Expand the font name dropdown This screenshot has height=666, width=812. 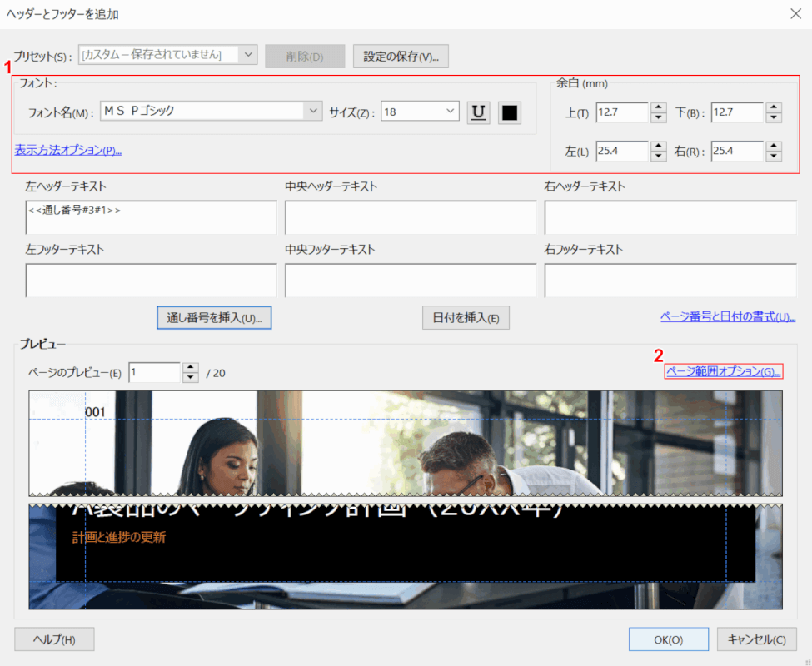313,111
